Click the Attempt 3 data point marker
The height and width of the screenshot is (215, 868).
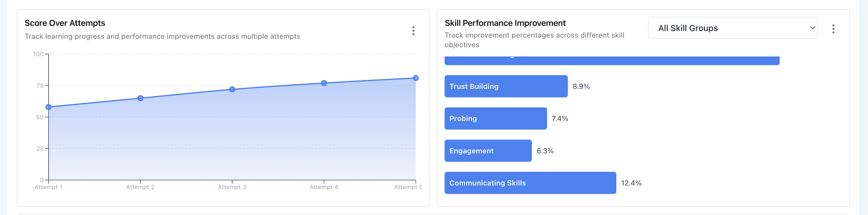pos(232,89)
